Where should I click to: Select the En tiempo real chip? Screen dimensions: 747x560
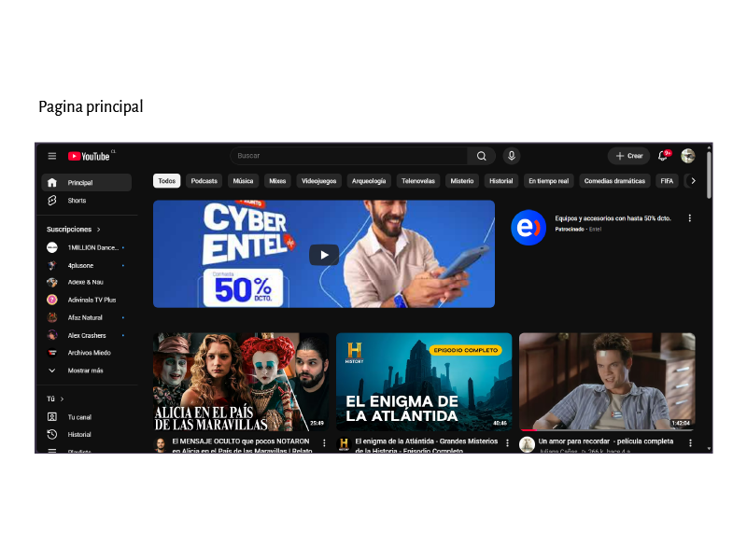coord(548,181)
